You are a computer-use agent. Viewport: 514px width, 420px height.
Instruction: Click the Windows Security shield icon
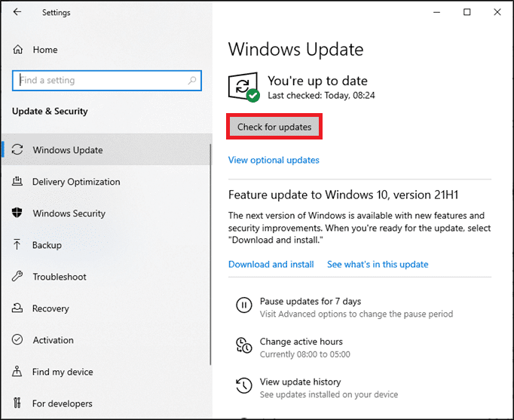click(17, 213)
